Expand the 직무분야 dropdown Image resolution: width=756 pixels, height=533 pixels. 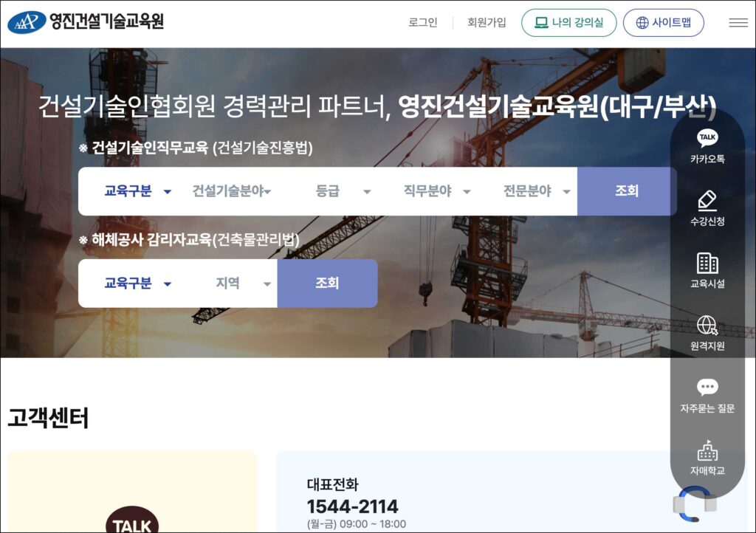(x=437, y=191)
